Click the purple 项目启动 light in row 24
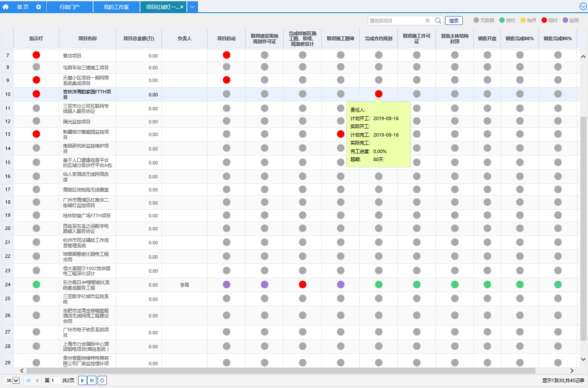Image resolution: width=588 pixels, height=388 pixels. 227,284
